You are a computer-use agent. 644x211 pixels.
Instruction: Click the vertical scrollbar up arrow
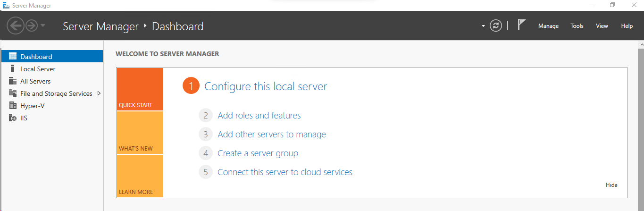click(641, 44)
